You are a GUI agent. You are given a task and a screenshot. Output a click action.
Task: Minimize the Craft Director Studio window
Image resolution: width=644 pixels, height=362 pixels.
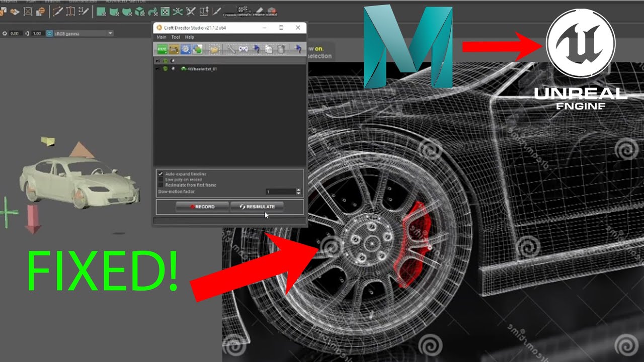pyautogui.click(x=265, y=28)
